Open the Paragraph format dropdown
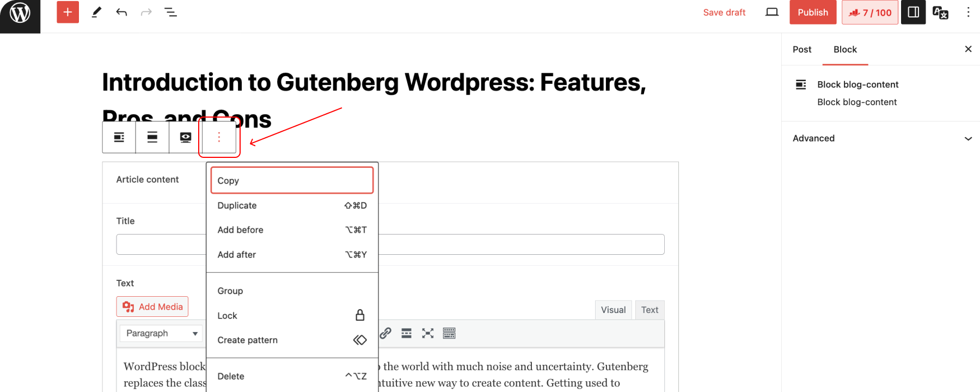The width and height of the screenshot is (980, 392). (x=161, y=333)
